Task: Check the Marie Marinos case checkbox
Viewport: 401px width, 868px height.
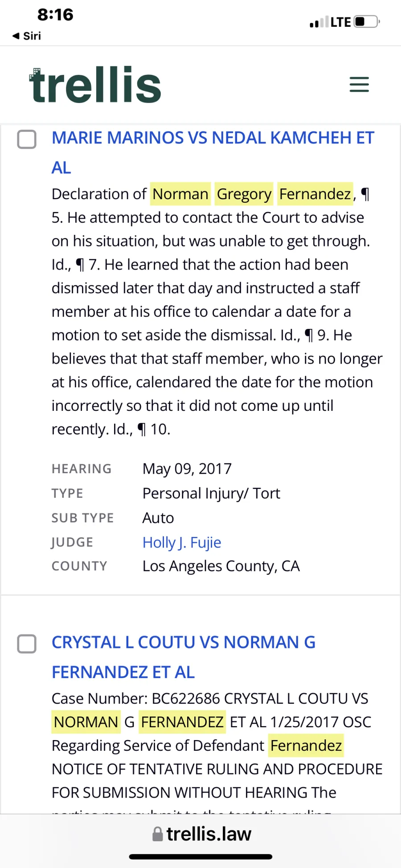Action: [x=27, y=139]
